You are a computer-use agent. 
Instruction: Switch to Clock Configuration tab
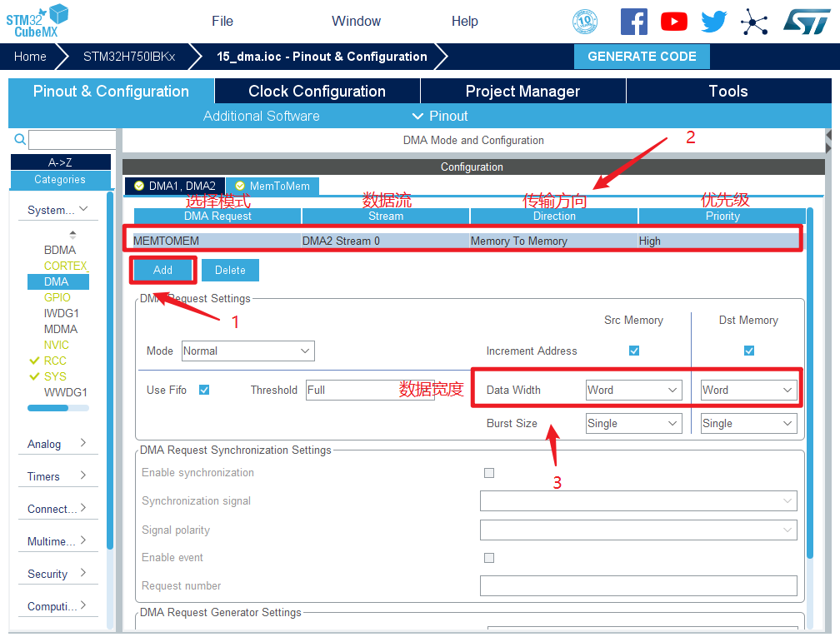click(x=317, y=92)
